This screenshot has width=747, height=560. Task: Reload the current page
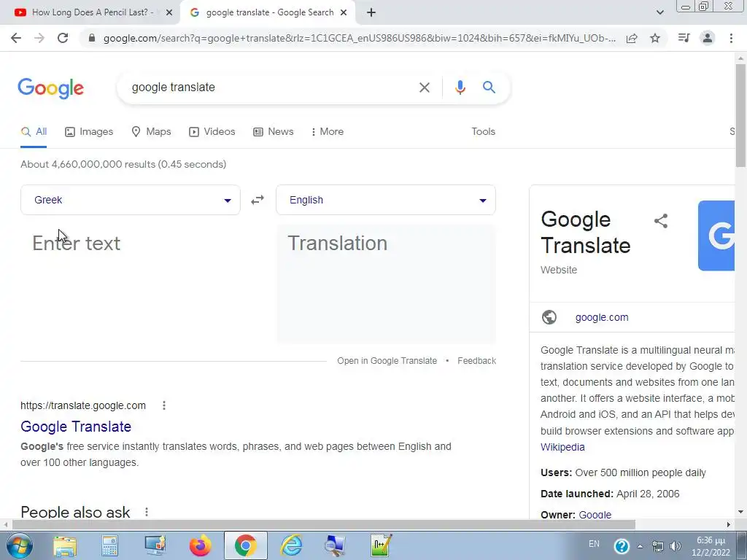point(63,38)
